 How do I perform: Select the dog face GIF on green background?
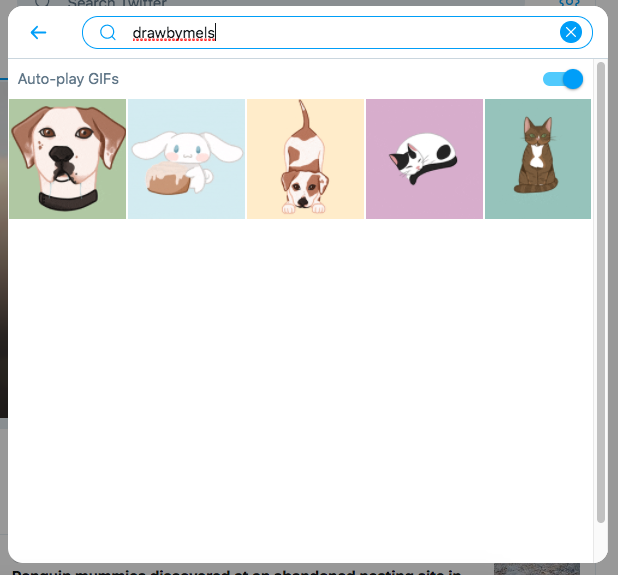67,159
